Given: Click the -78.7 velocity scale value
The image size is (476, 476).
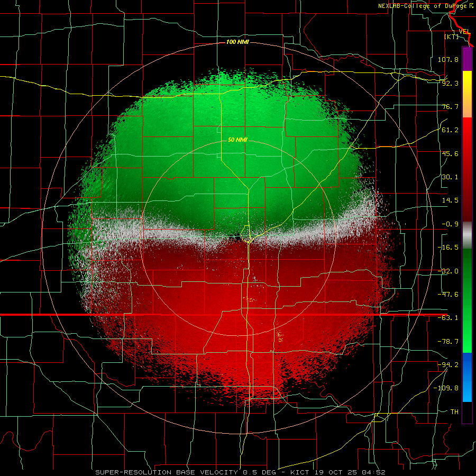Looking at the screenshot, I should pos(448,342).
